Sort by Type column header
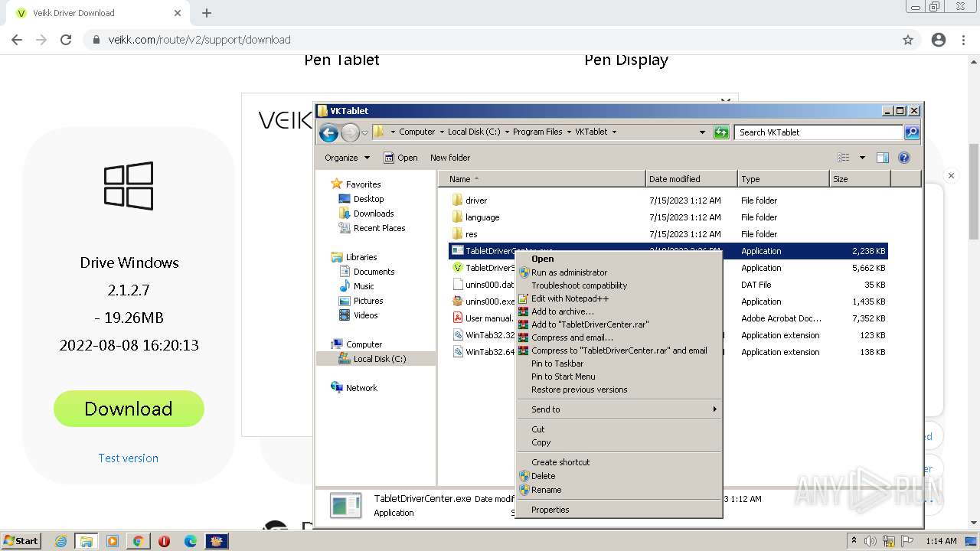Viewport: 980px width, 551px height. click(x=784, y=179)
